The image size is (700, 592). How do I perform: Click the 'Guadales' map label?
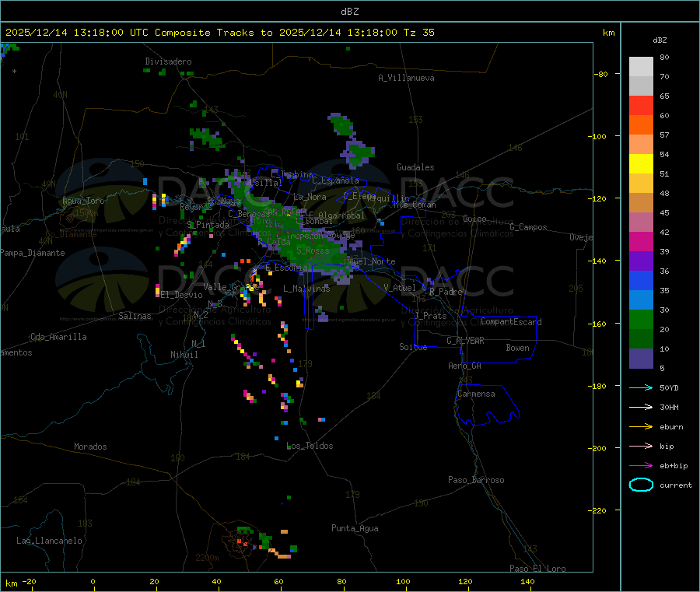[415, 167]
